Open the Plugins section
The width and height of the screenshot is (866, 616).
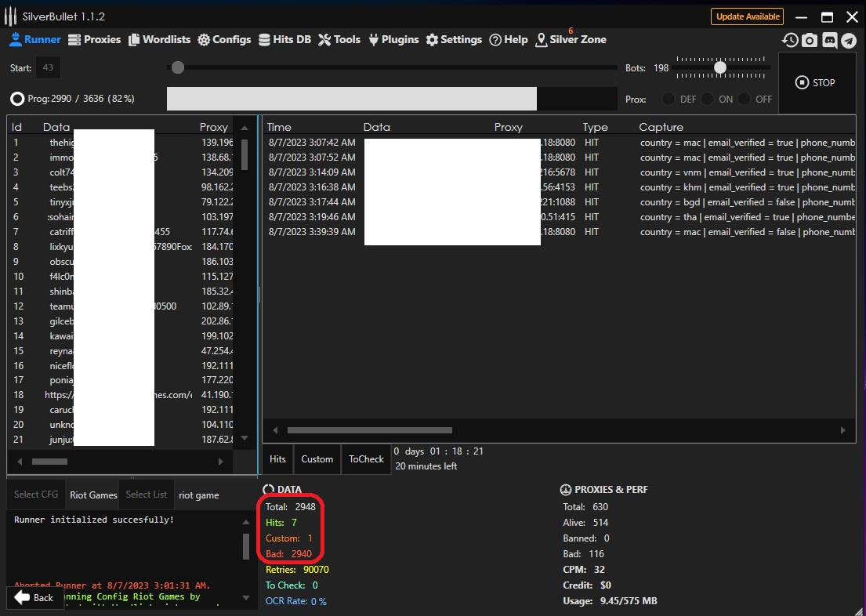pos(393,39)
